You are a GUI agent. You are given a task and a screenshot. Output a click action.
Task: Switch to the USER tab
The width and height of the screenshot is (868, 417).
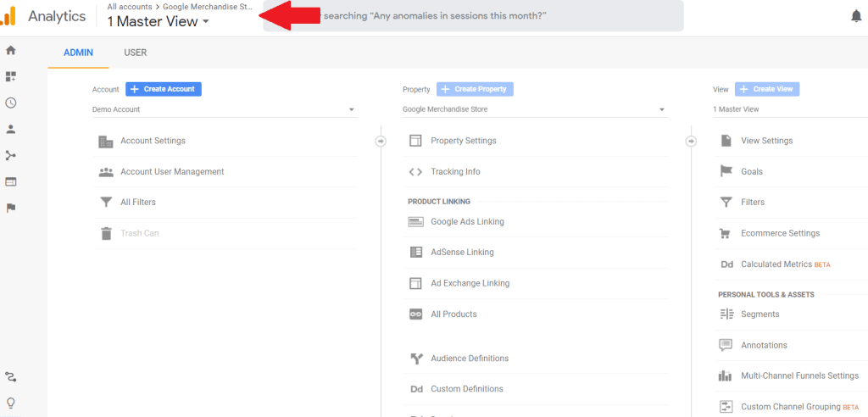[x=135, y=53]
